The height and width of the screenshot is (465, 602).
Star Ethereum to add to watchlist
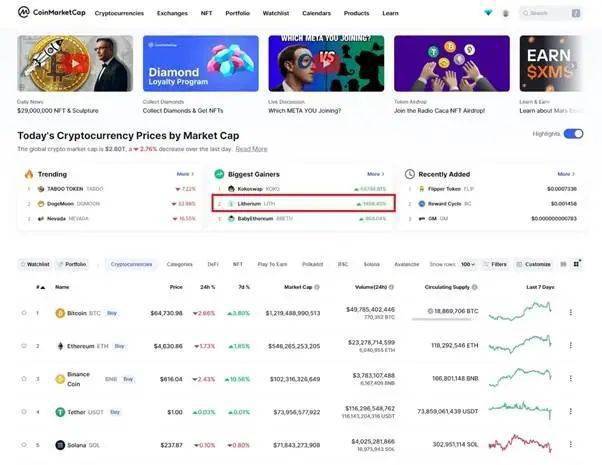click(x=24, y=346)
